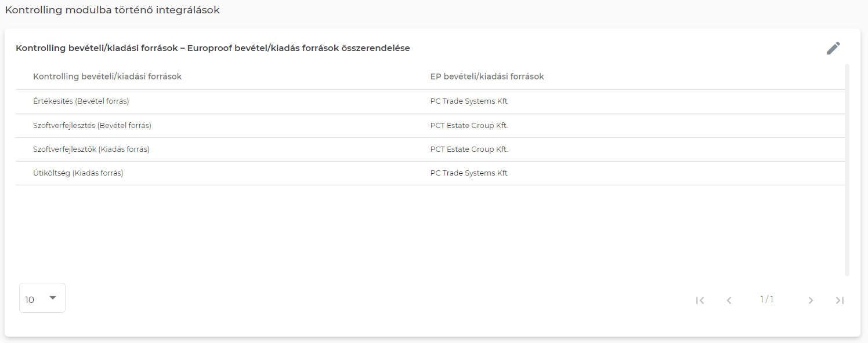The image size is (868, 343).
Task: Click 'PCT Estate Group Kft.' in the Szoftverfejlesztők row
Action: coord(469,149)
